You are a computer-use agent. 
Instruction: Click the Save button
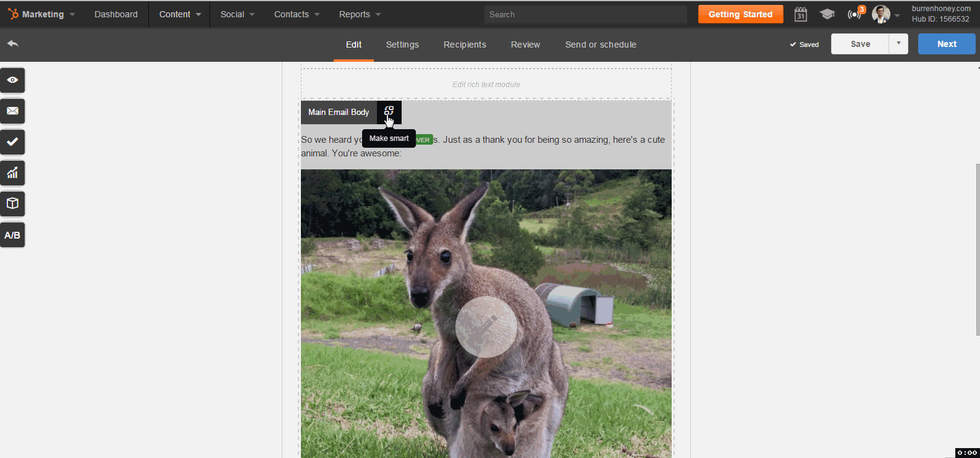[x=860, y=44]
